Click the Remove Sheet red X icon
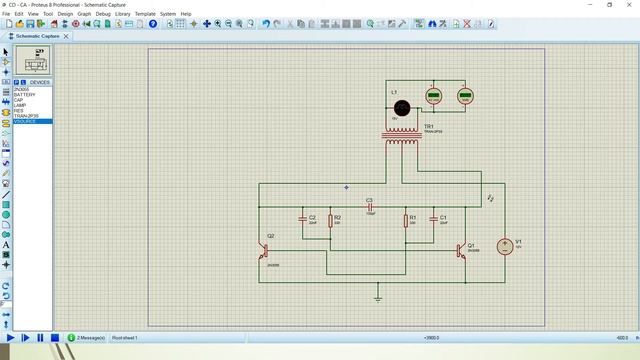The width and height of the screenshot is (640, 360). click(467, 24)
